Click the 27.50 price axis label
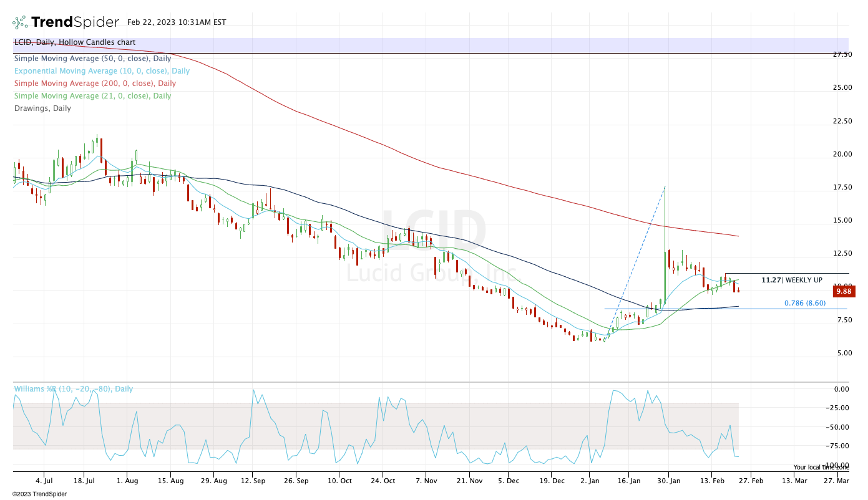The height and width of the screenshot is (500, 868). tap(842, 54)
